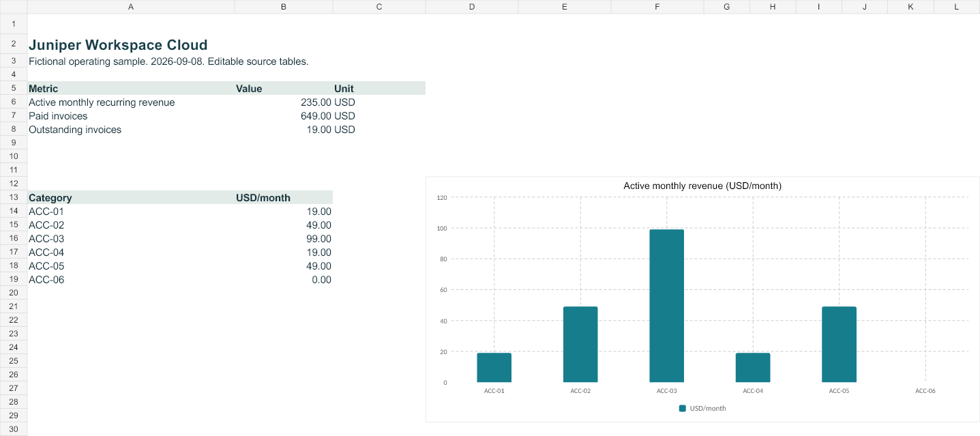Image resolution: width=980 pixels, height=436 pixels.
Task: Click the 'Unit' header cell
Action: (x=379, y=88)
